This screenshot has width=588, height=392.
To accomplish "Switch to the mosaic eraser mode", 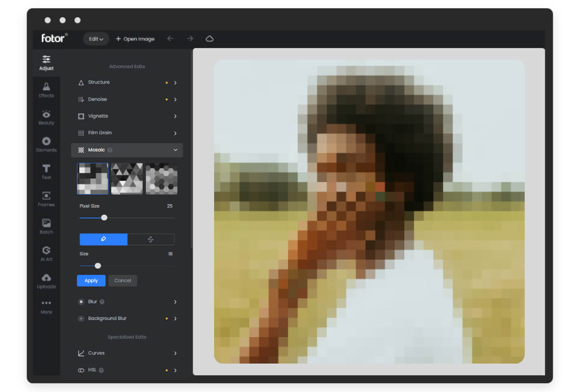I will (150, 239).
